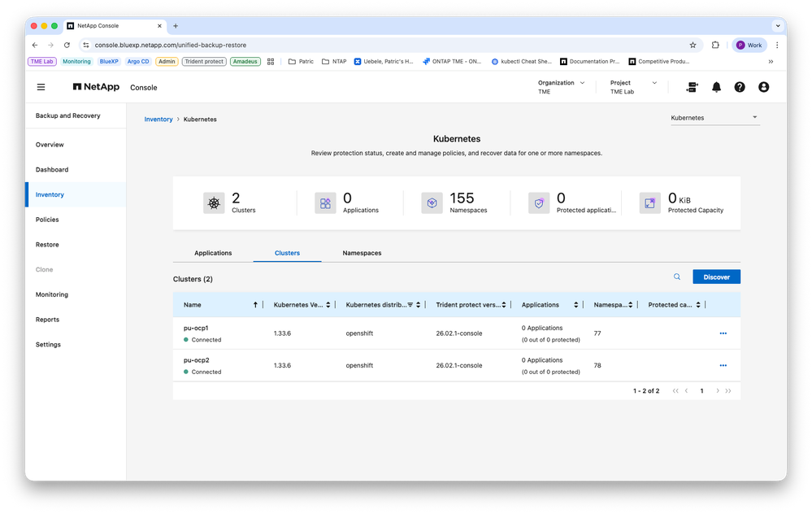Open the Argo CD bookmark

tap(137, 61)
